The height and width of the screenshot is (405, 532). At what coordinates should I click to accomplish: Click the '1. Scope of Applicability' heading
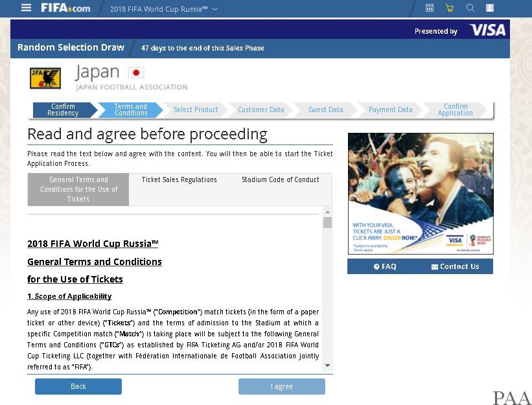69,296
